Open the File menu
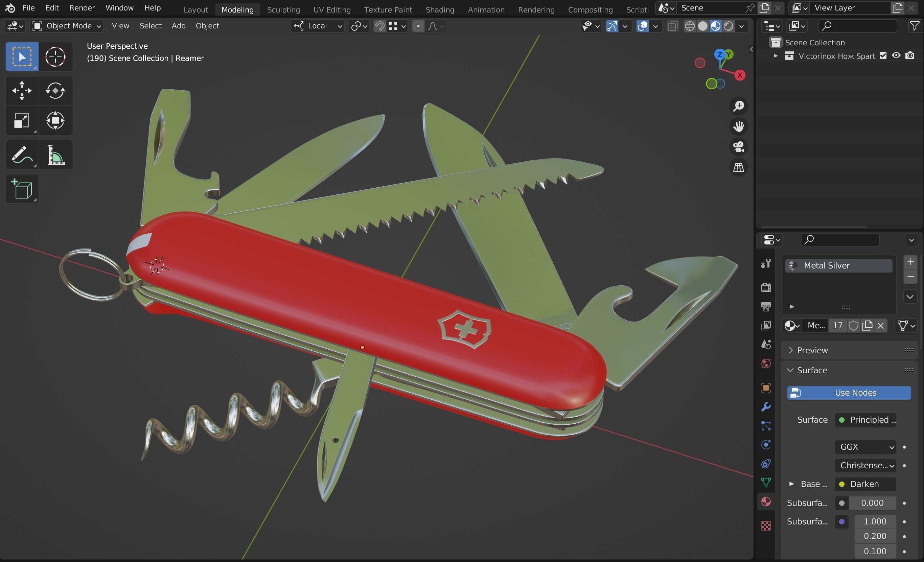This screenshot has height=562, width=924. (x=28, y=8)
